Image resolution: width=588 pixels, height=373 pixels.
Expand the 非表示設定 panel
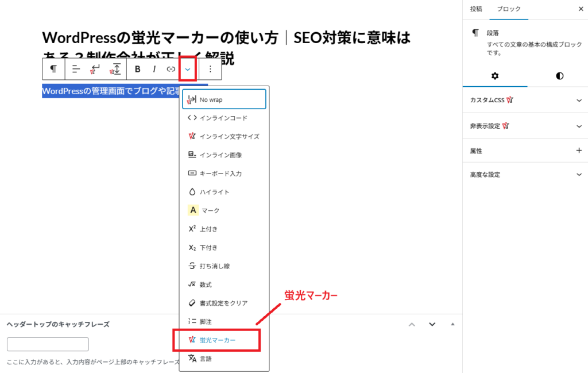coord(579,126)
